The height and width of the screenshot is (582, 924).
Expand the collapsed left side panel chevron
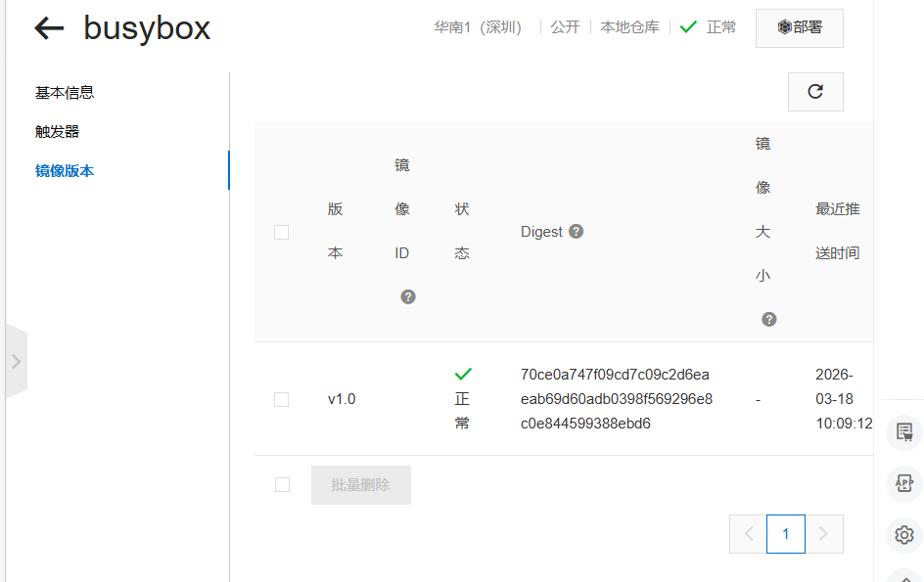[17, 361]
